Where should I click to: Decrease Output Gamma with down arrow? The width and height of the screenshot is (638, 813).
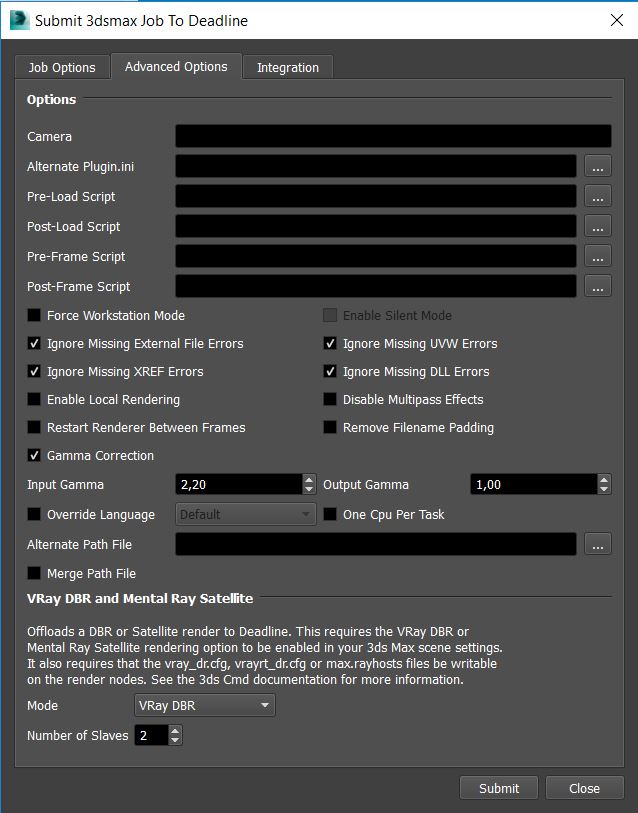click(x=604, y=490)
